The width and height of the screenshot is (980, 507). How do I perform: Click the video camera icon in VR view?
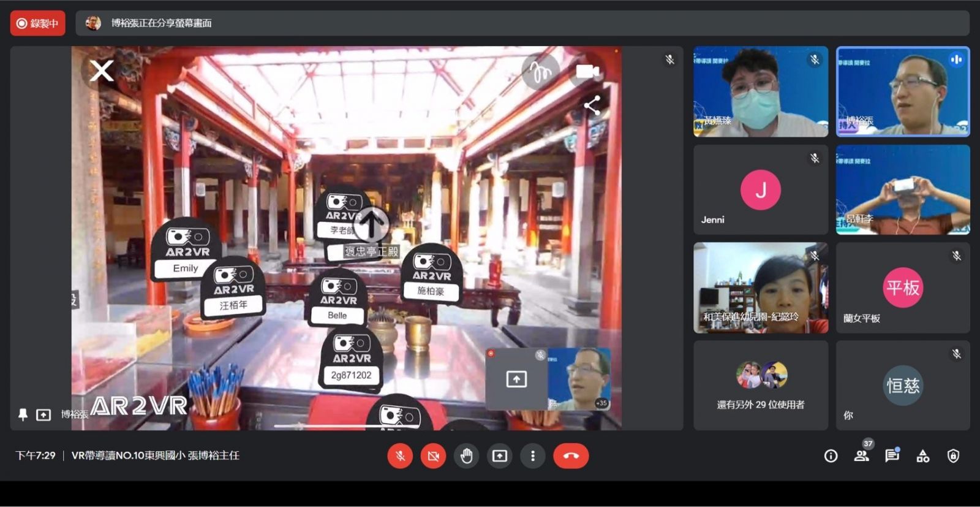[x=587, y=72]
